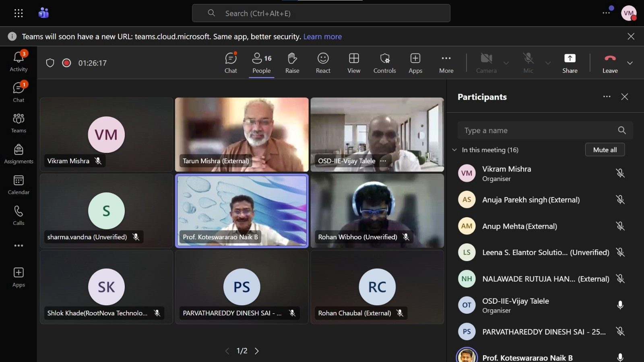The image size is (644, 362).
Task: Collapse the 'In this meeting (16)' section
Action: [x=454, y=150]
